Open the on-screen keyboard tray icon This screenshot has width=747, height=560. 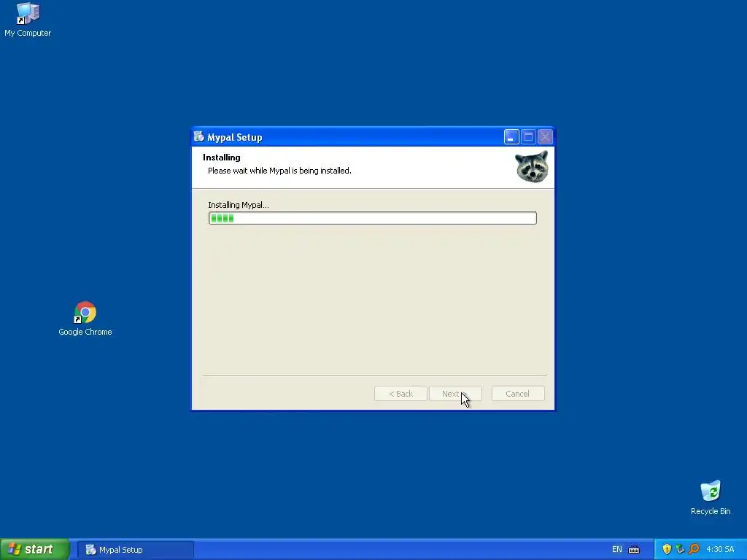point(634,550)
